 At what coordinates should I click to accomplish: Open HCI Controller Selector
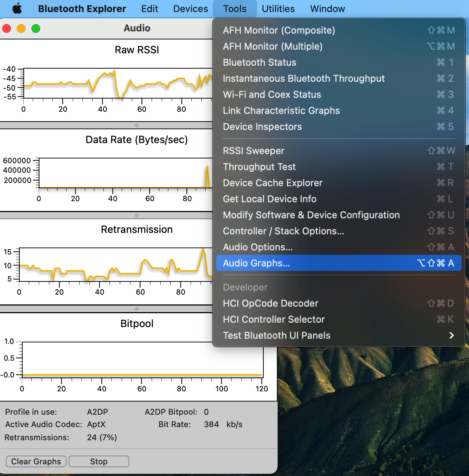(x=339, y=319)
